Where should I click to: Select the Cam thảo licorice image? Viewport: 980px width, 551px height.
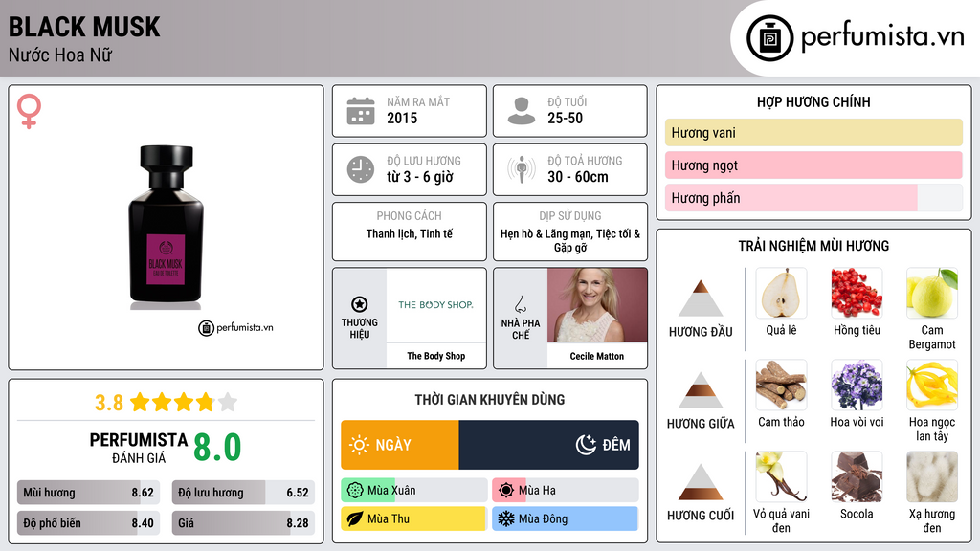click(x=781, y=385)
